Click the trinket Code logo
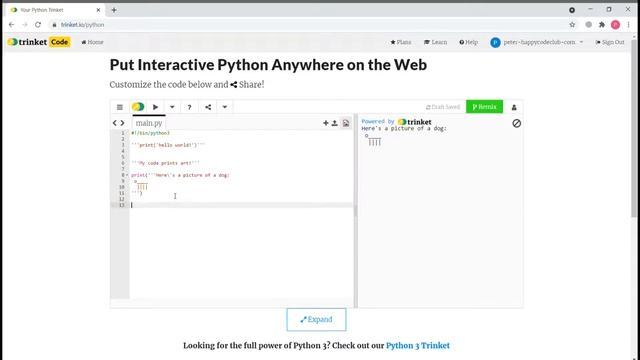 click(x=39, y=42)
